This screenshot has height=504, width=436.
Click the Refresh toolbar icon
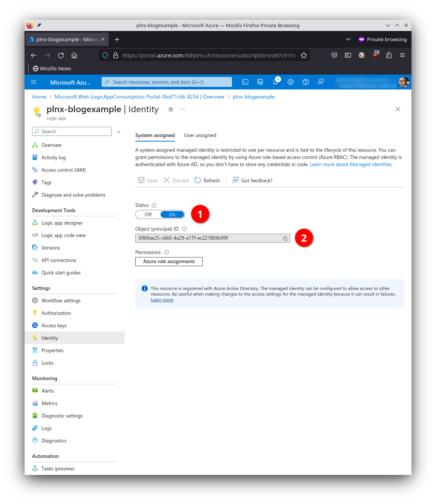(x=198, y=180)
